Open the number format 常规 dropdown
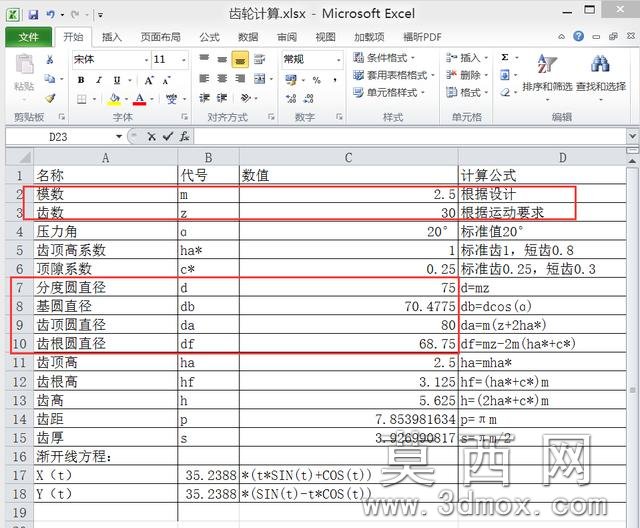Screen dimensions: 640x528 (338, 60)
